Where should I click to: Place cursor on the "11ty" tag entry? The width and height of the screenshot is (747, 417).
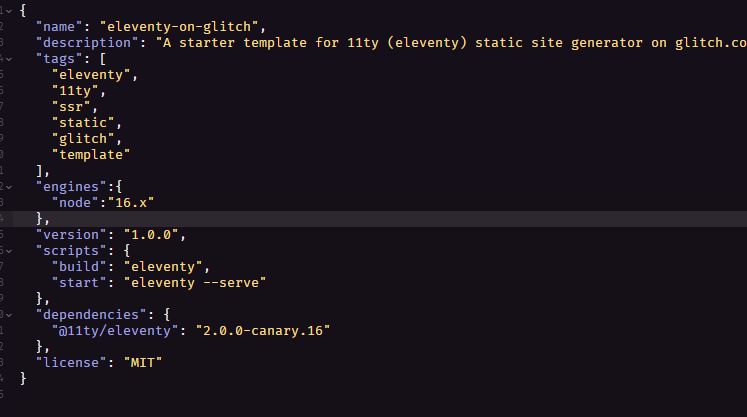point(75,91)
